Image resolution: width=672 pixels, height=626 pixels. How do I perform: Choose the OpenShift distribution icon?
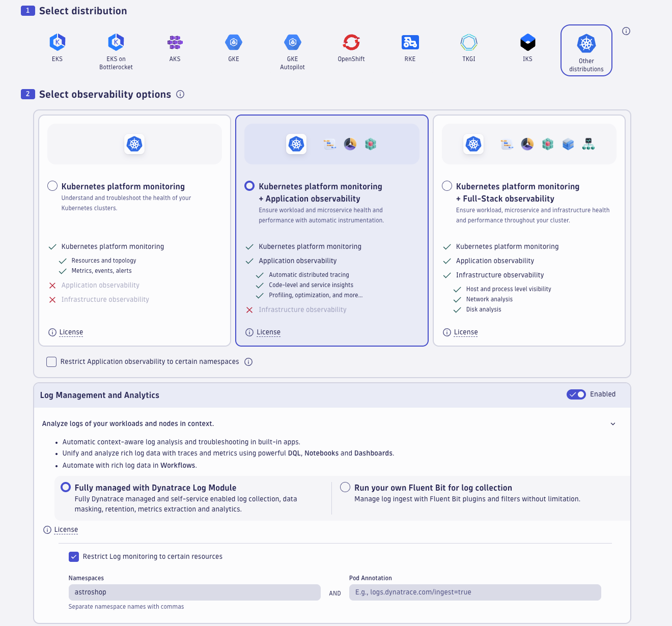tap(351, 42)
